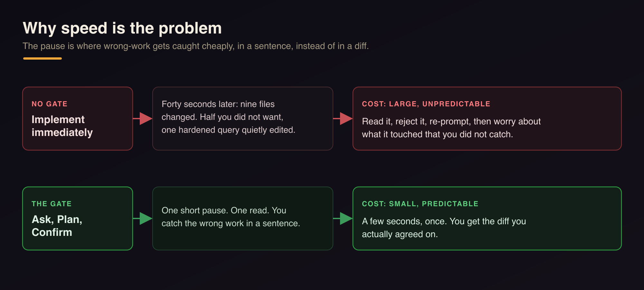Click the 'Forty seconds later' description box

(243, 119)
